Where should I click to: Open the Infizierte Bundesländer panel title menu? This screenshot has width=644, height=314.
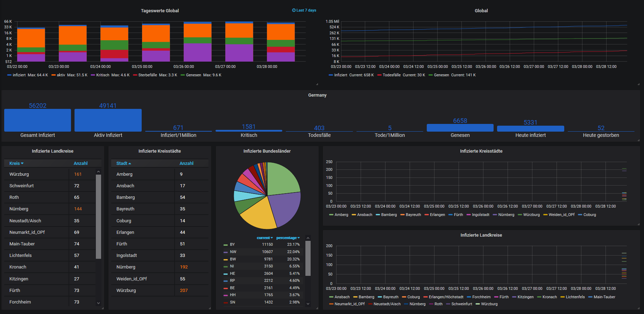(267, 151)
